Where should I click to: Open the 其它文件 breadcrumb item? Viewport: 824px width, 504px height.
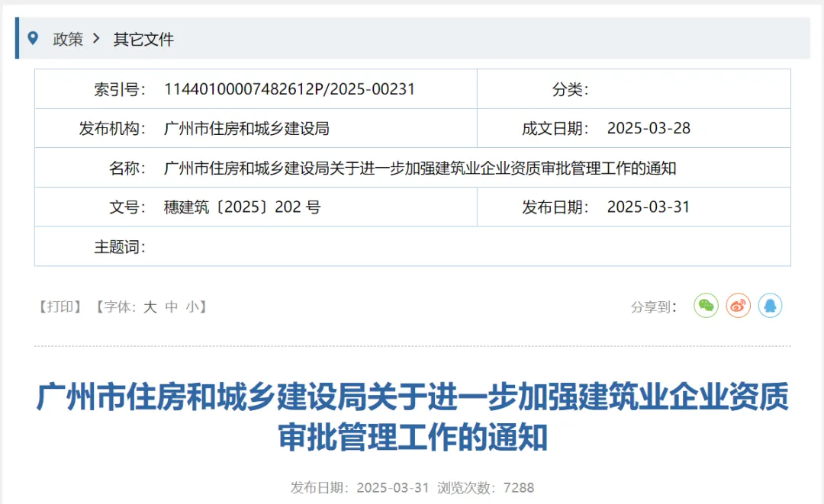point(143,39)
